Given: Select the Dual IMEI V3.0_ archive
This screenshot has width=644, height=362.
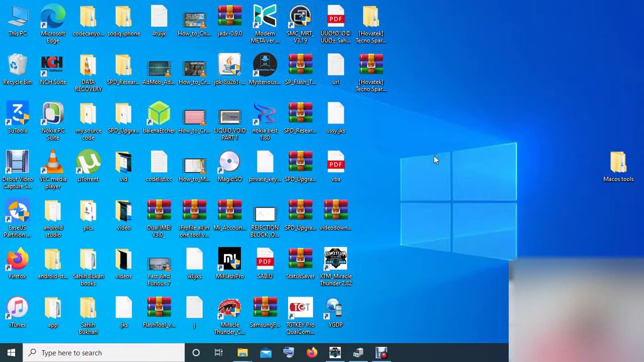Looking at the screenshot, I should click(x=159, y=218).
